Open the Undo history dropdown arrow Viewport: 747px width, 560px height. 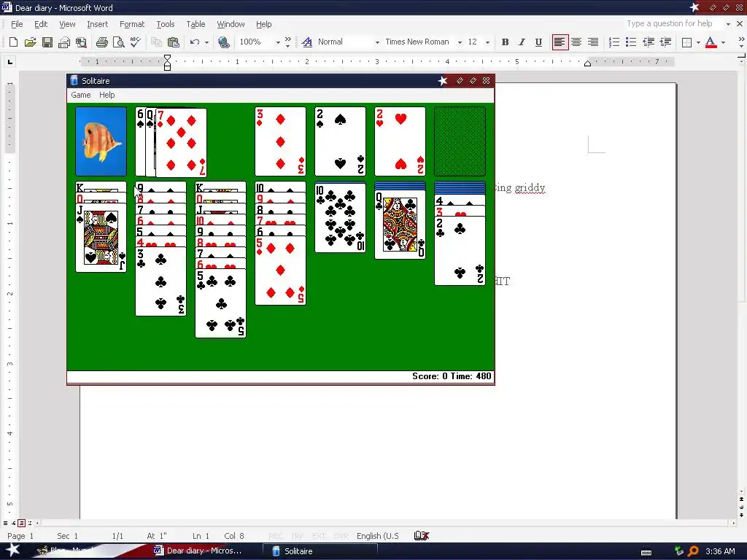pos(206,42)
